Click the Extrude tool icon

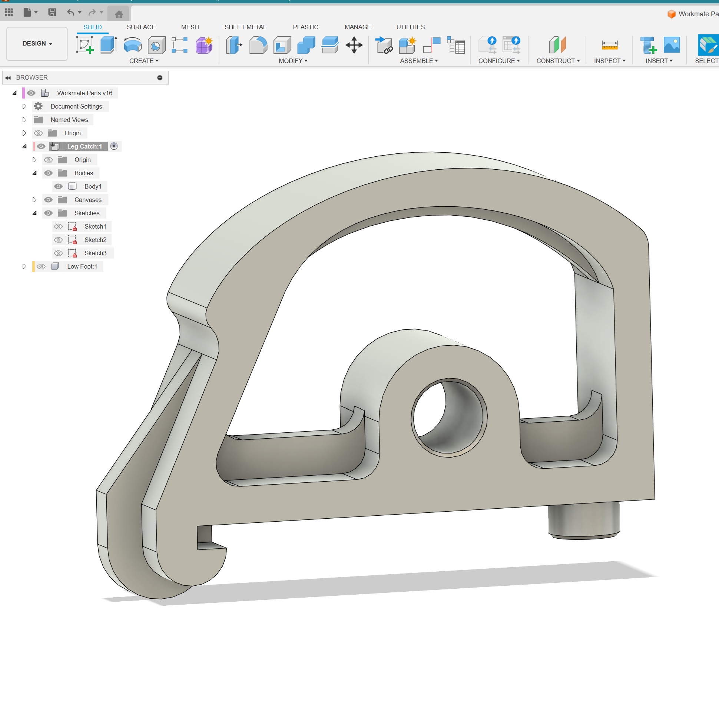click(109, 45)
